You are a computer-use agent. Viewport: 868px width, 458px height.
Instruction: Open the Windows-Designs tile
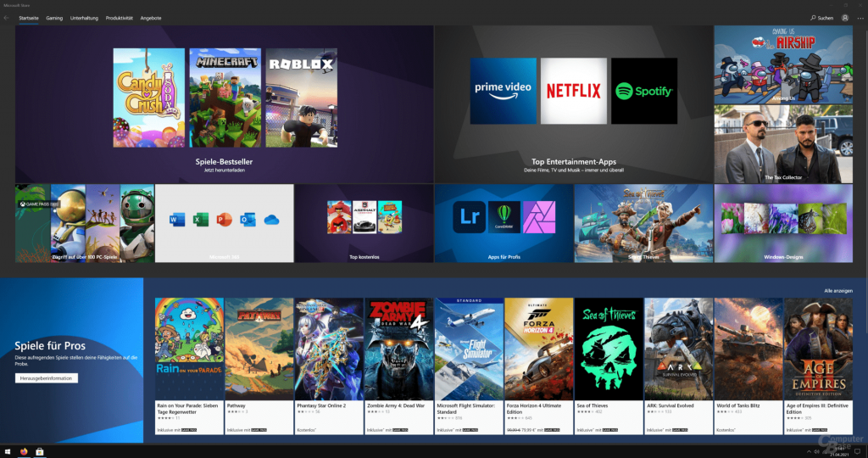coord(783,223)
